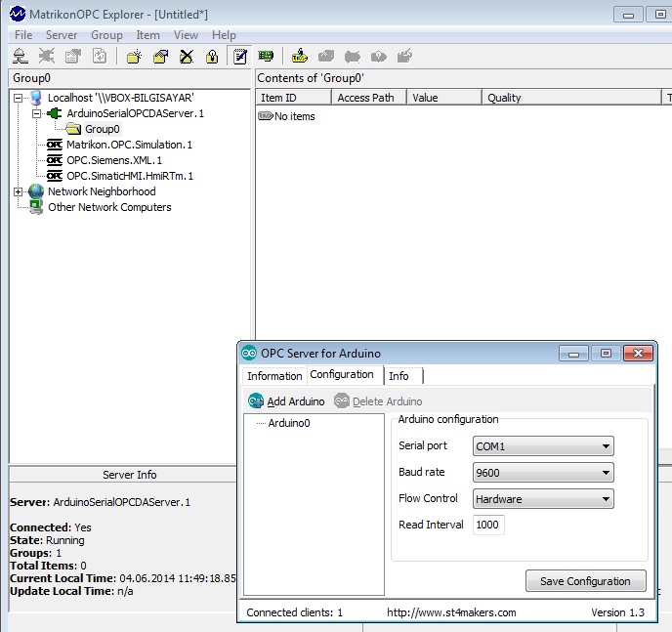
Task: Click the second greyed tag toolbar icon
Action: tap(353, 56)
